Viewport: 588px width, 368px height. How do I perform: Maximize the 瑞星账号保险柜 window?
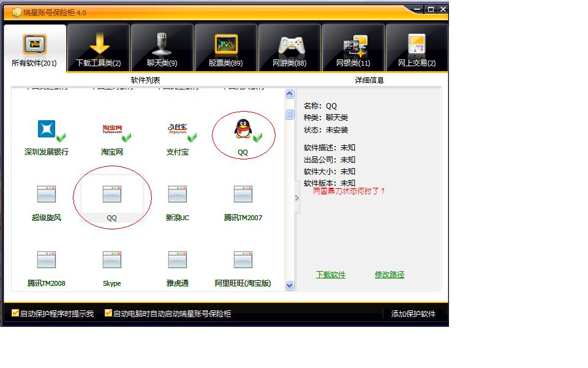coord(431,9)
